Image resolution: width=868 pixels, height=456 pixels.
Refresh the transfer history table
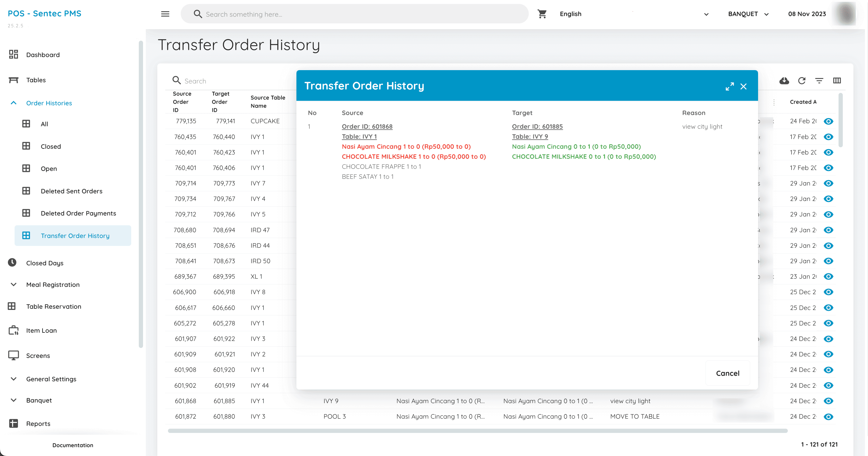[x=801, y=80]
